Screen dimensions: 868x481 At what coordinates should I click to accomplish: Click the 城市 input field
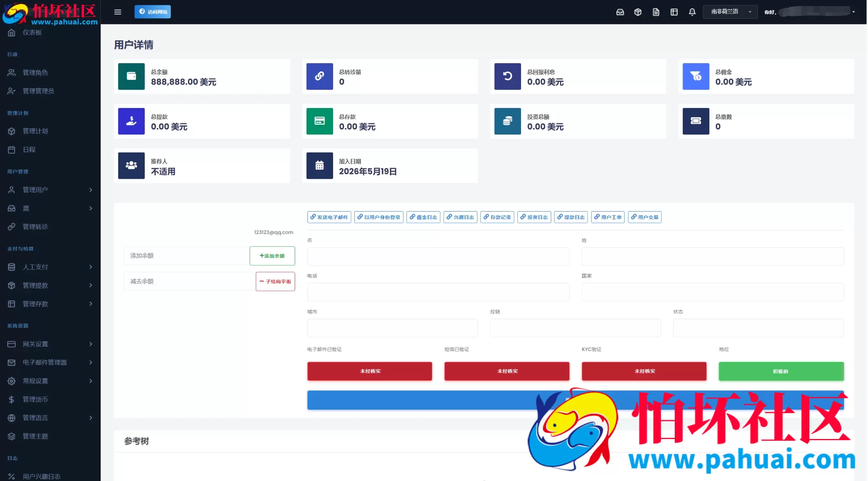point(392,328)
